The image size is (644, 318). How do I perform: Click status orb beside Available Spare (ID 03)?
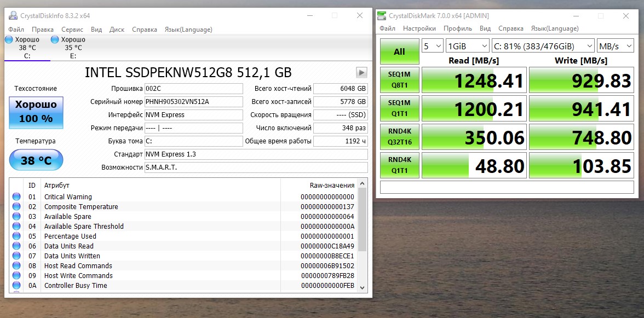[16, 217]
